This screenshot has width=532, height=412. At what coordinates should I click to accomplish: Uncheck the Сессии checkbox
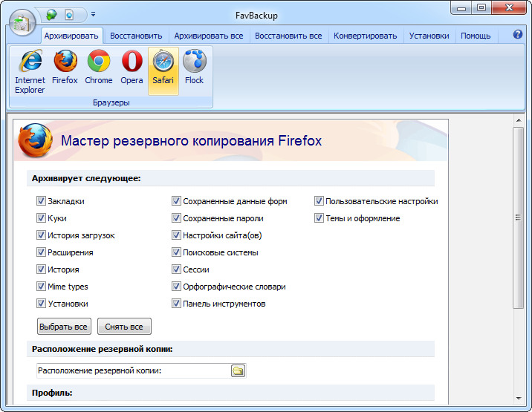pos(176,269)
